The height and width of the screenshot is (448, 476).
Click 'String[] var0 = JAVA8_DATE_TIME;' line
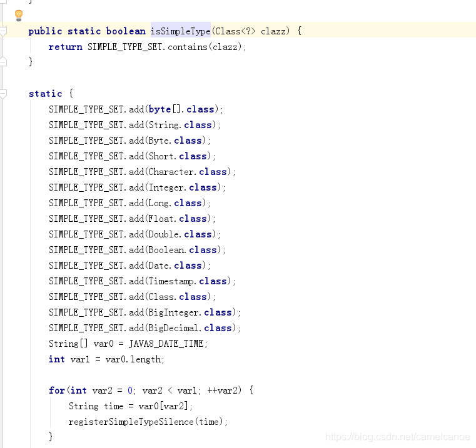128,344
